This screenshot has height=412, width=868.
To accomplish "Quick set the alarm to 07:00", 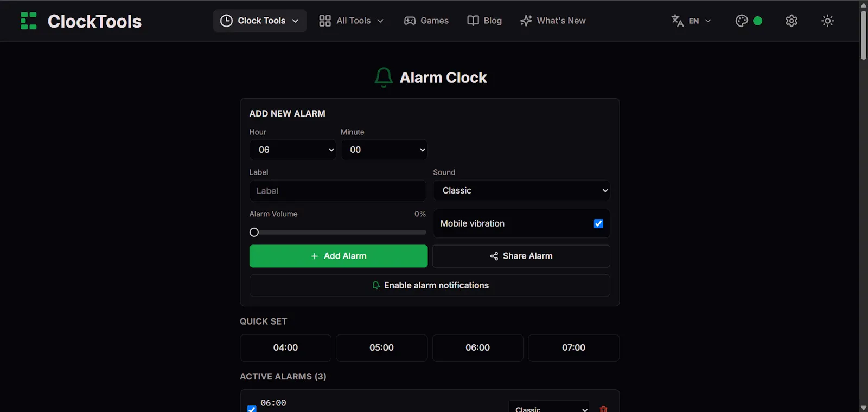I will coord(573,347).
